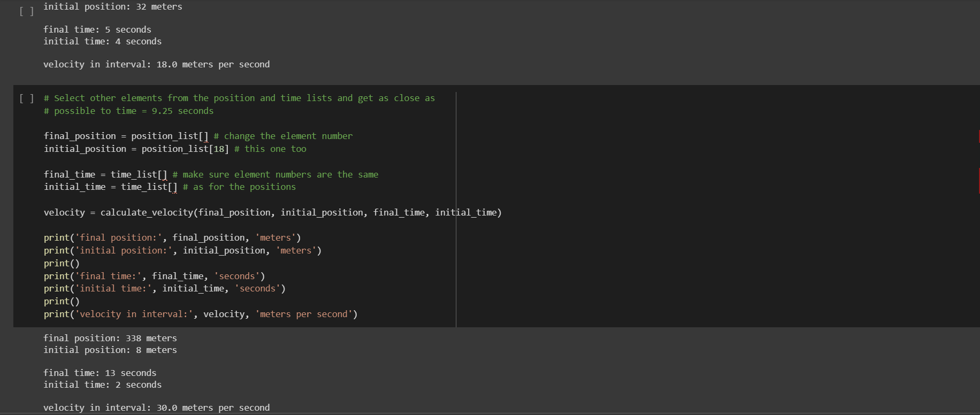The image size is (980, 415).
Task: Place cursor in the 'final_position = position_list[]' line
Action: click(198, 136)
